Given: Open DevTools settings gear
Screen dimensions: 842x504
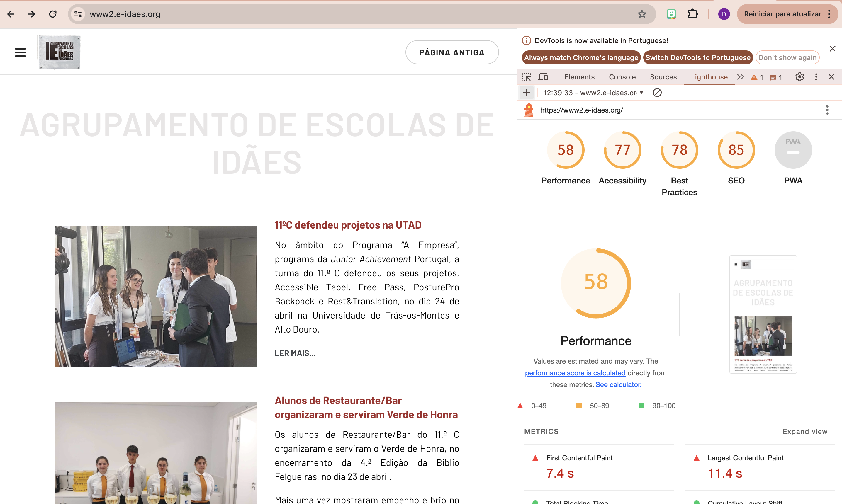Looking at the screenshot, I should 799,77.
